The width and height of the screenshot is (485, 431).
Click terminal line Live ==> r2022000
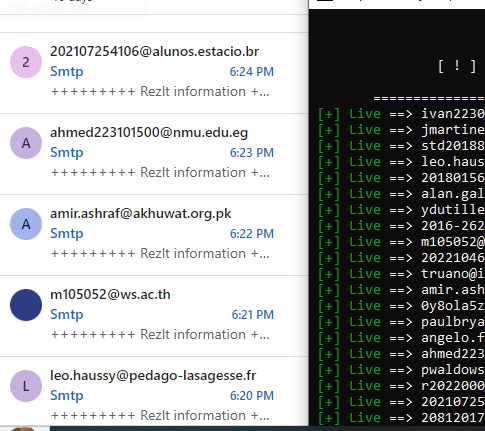(401, 386)
